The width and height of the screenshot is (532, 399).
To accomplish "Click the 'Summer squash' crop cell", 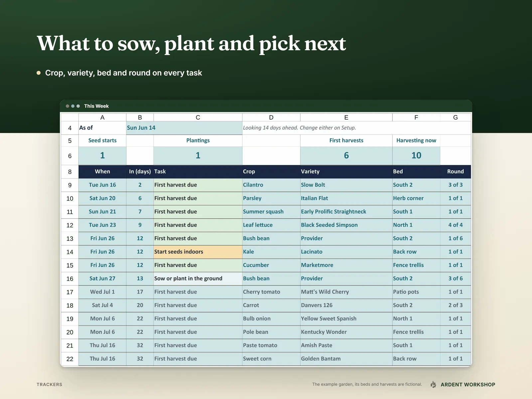I will point(271,212).
